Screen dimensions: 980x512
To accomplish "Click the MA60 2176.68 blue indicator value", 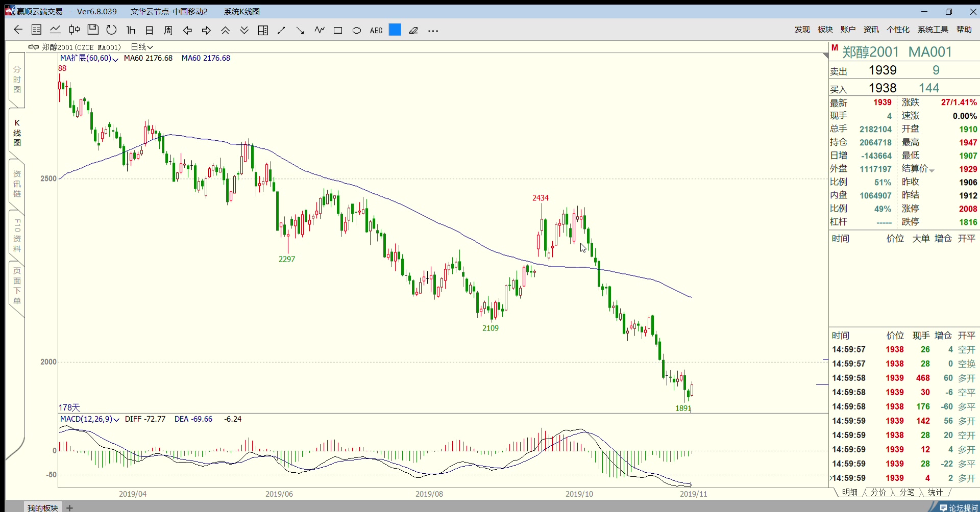I will click(206, 58).
